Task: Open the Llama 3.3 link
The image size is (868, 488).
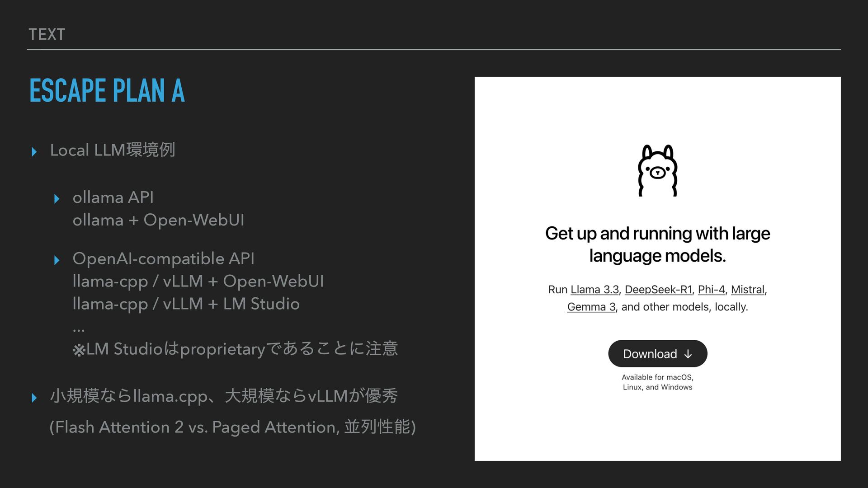Action: point(594,289)
